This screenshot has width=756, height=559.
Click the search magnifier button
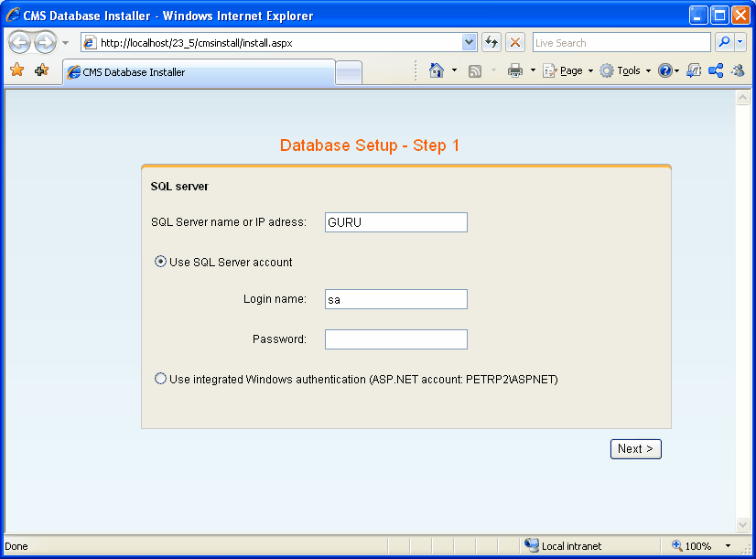coord(724,42)
